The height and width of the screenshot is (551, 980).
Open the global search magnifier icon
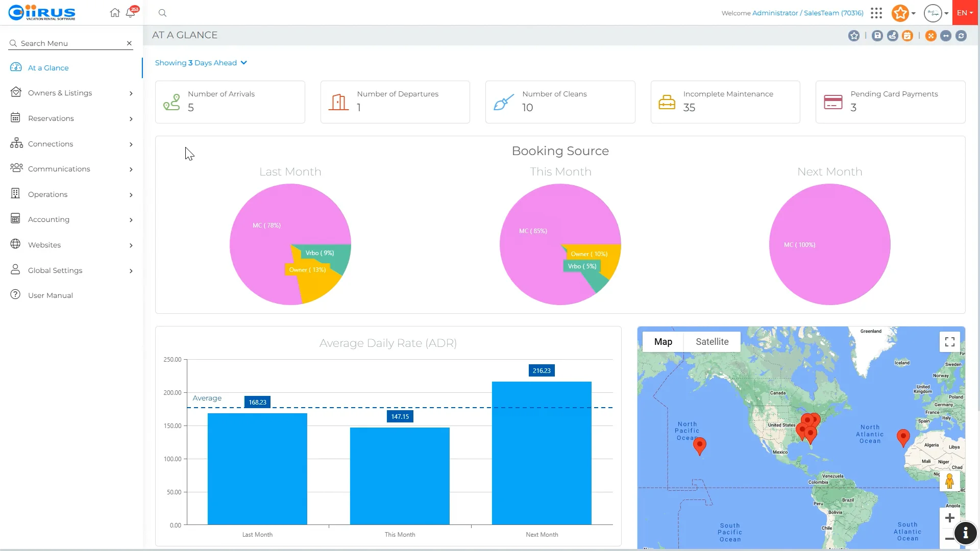pyautogui.click(x=162, y=13)
